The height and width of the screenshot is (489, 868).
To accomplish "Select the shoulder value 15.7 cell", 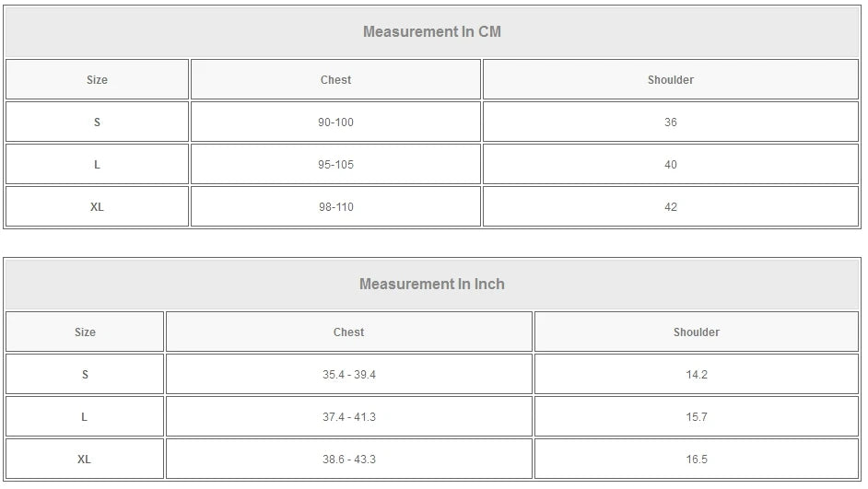I will pos(696,417).
